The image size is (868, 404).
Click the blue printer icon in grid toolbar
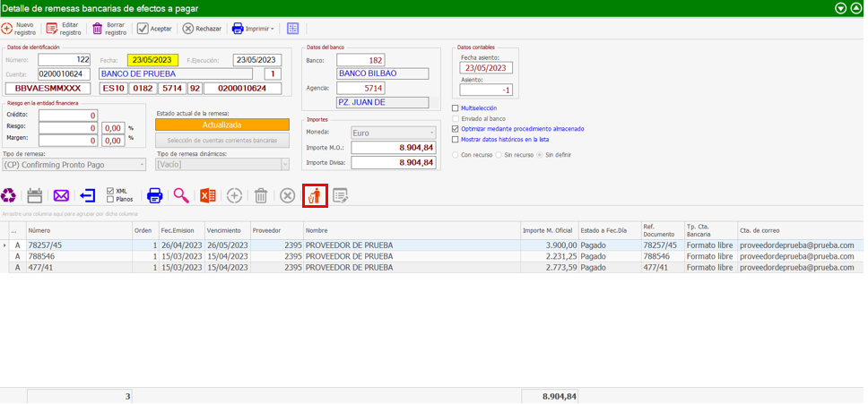[154, 195]
